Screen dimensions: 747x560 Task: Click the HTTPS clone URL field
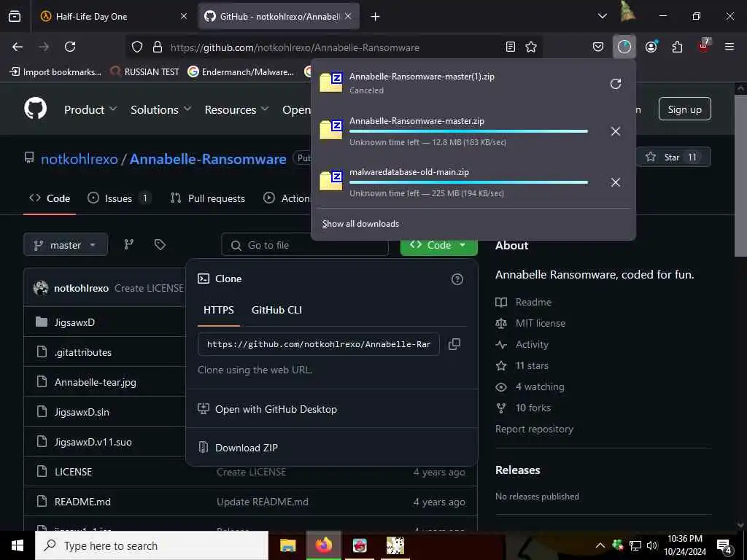click(319, 344)
